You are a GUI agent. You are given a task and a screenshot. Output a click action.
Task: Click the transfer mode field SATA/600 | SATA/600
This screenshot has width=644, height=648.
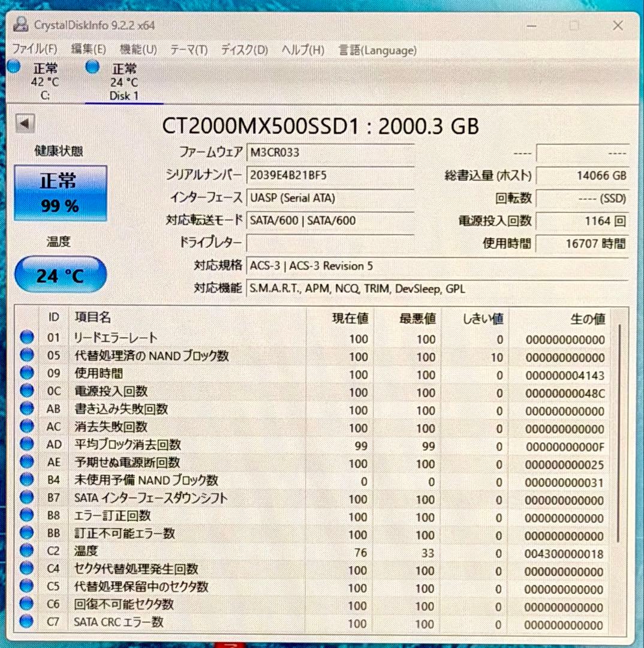coord(330,220)
